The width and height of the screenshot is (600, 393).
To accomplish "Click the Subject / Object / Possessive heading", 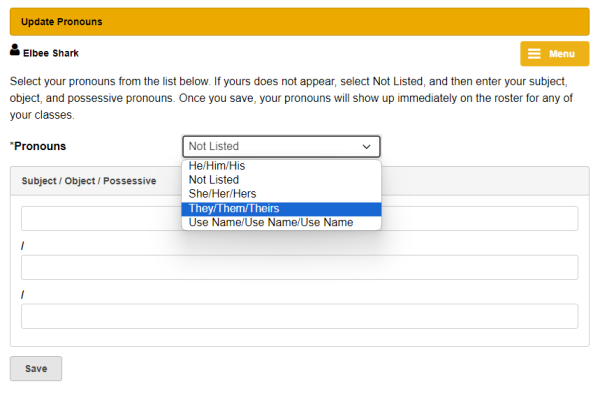I will (89, 181).
